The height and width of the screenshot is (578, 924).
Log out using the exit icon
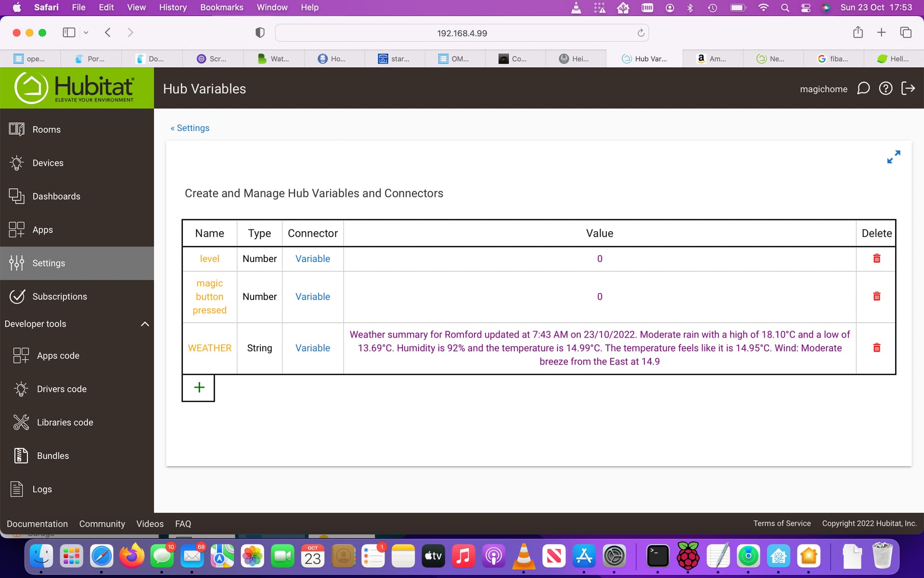[908, 89]
